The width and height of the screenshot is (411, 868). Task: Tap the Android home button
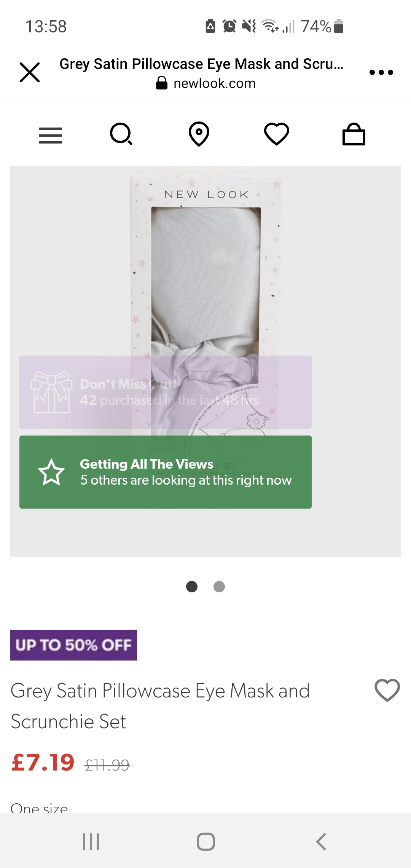click(x=206, y=841)
